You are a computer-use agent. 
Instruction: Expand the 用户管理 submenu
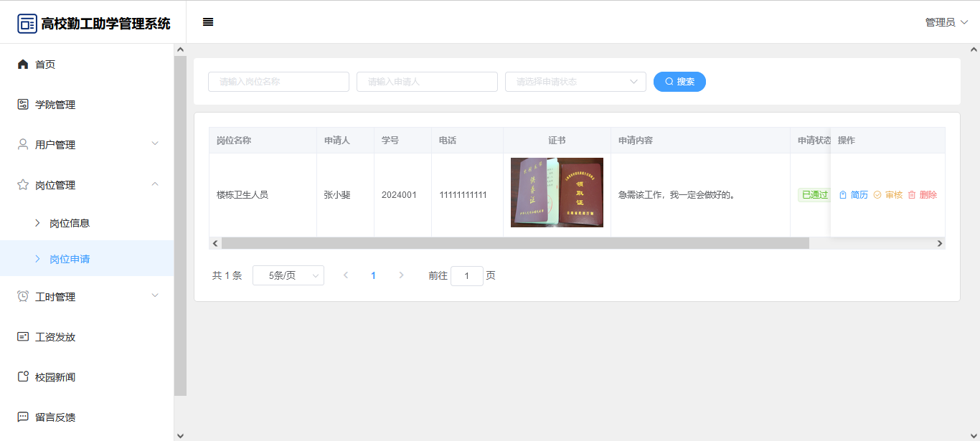(86, 145)
